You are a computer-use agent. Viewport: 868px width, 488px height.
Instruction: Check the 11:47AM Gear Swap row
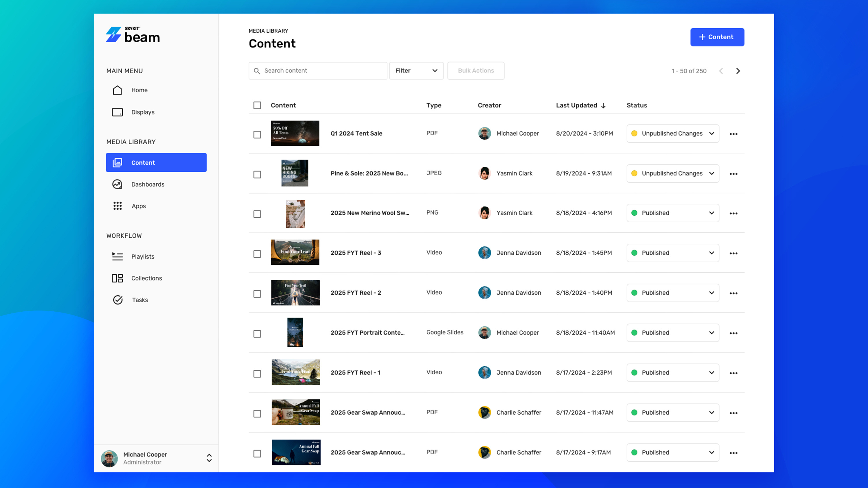tap(257, 414)
